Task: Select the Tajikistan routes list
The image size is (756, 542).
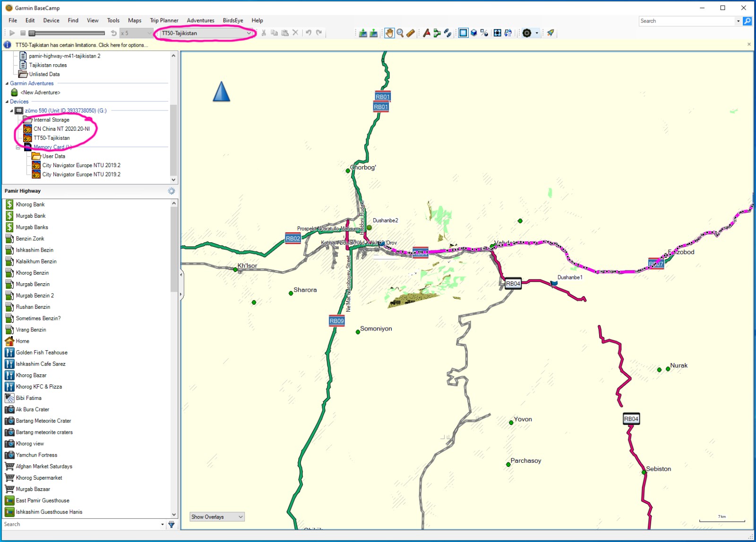Action: [48, 65]
